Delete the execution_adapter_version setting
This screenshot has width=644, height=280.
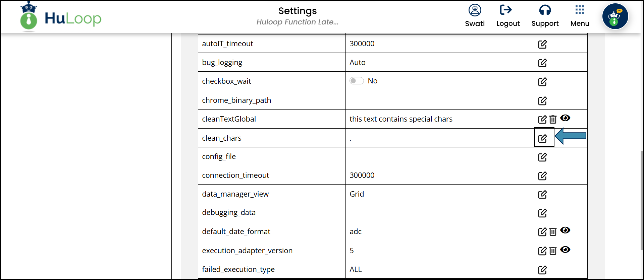(x=553, y=251)
